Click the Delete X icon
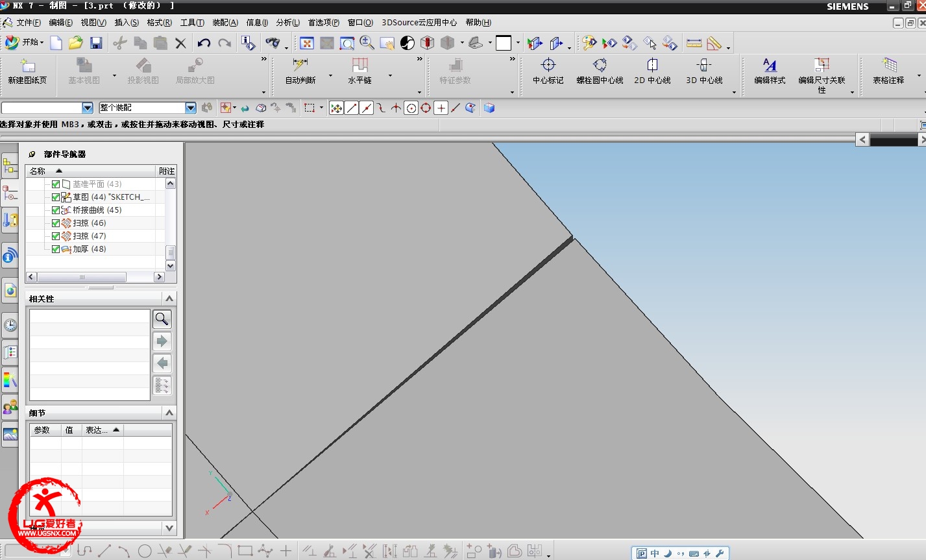Screen dimensions: 926x560 [x=180, y=43]
